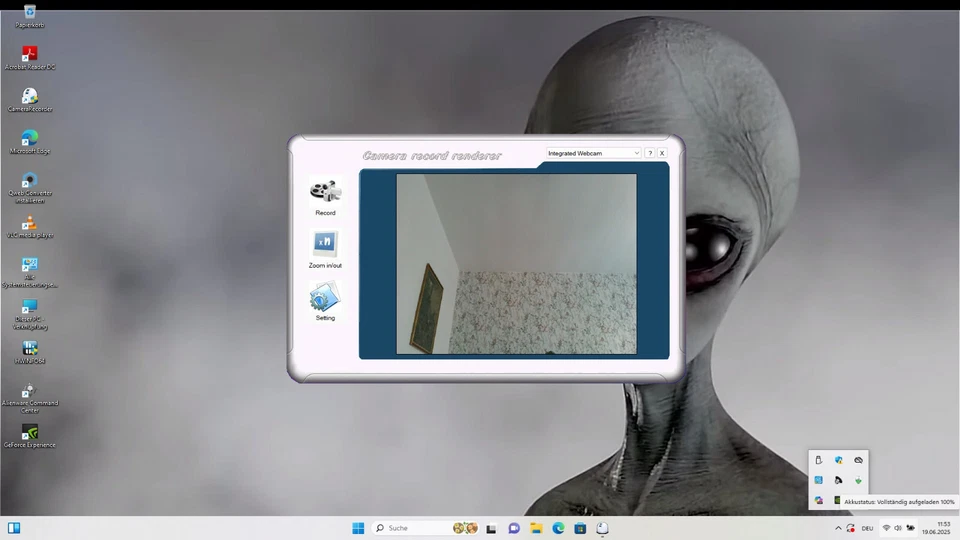Collapse the hidden system tray icons chevron

pos(838,528)
